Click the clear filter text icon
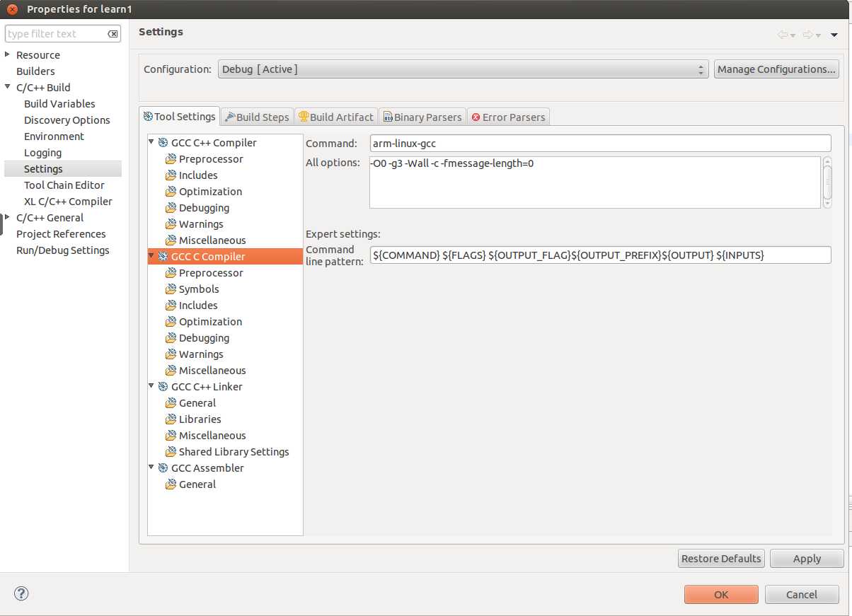Screen dimensions: 852x616 click(x=113, y=34)
